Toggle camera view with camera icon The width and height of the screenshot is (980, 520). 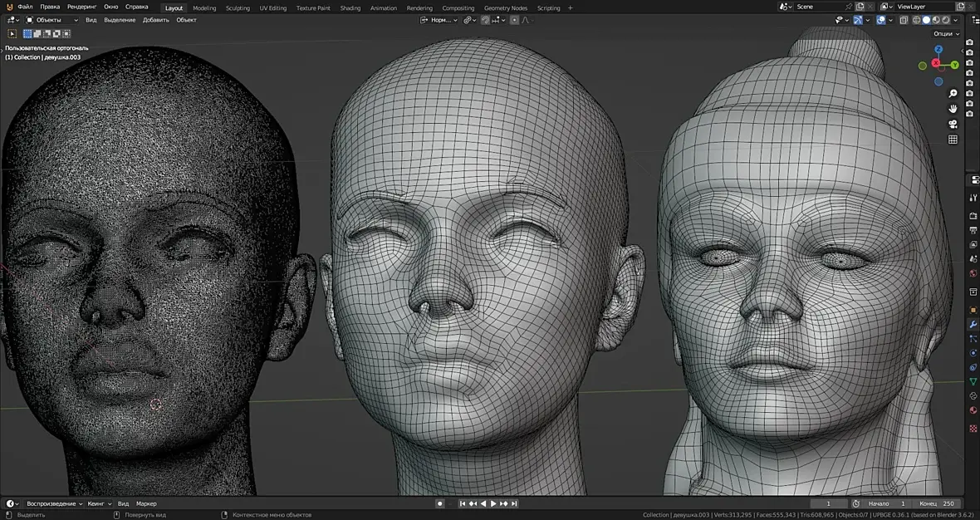pyautogui.click(x=953, y=124)
